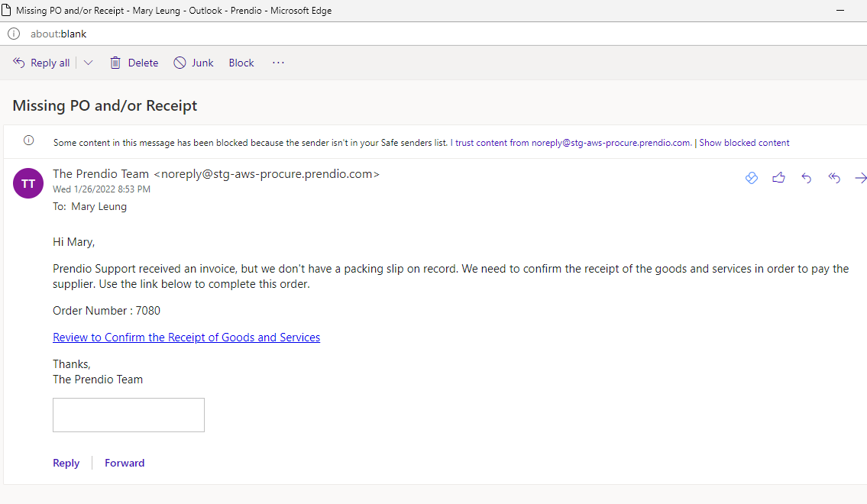Click the info icon in the blocked content banner
867x504 pixels.
tap(29, 141)
